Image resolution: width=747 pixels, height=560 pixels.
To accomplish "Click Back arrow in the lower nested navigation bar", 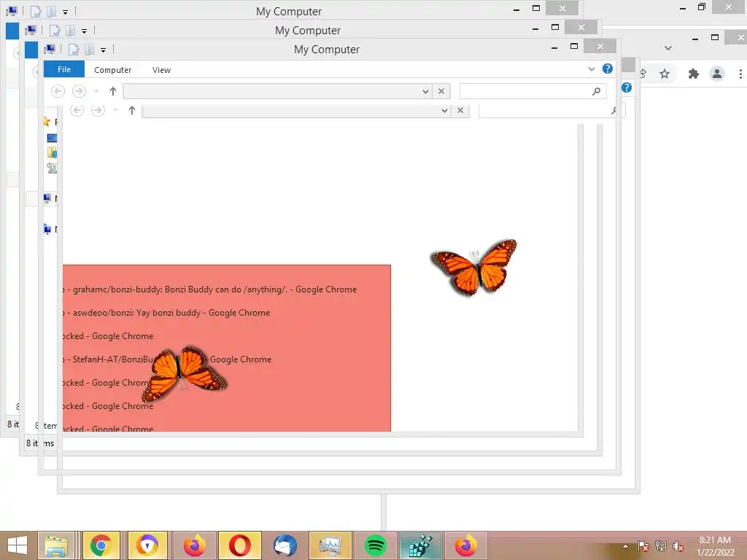I will tap(77, 111).
